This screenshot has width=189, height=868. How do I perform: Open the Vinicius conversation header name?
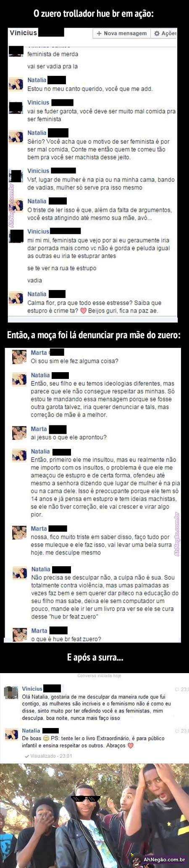[x=24, y=32]
